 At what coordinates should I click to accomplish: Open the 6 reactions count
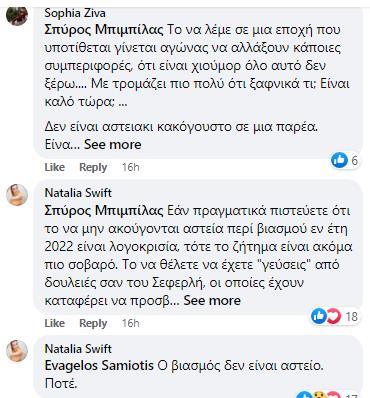[354, 160]
